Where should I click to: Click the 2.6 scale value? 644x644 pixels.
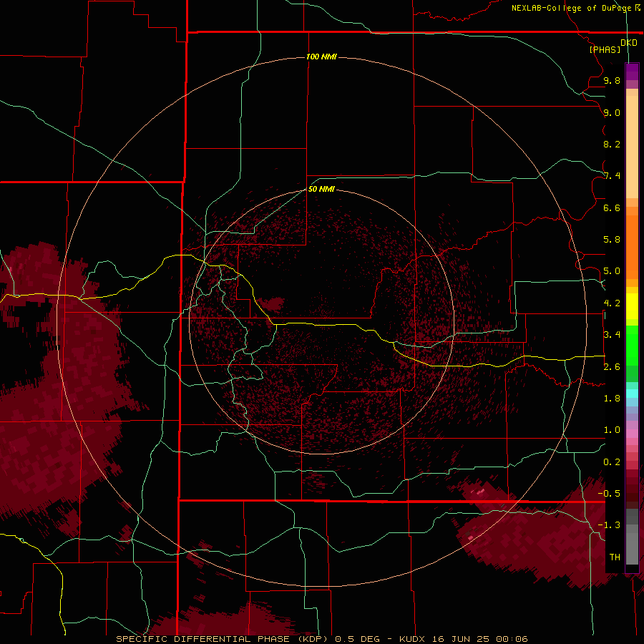[612, 367]
